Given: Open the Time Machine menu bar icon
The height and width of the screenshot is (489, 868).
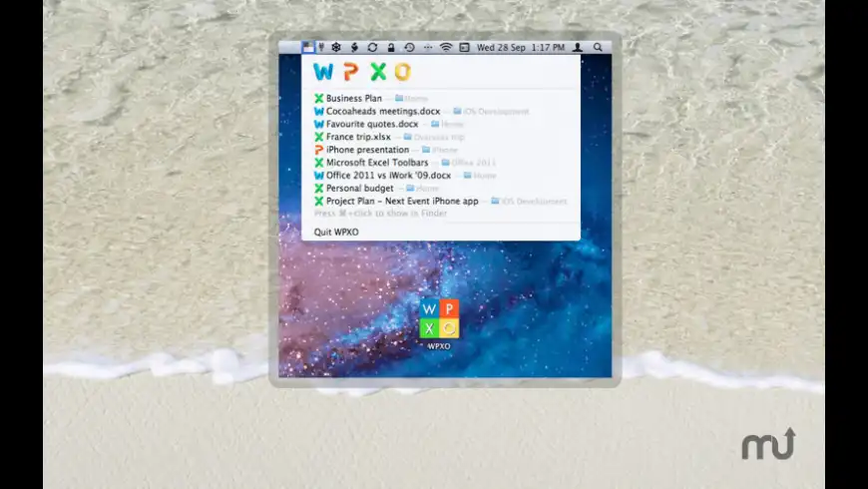Looking at the screenshot, I should 409,47.
